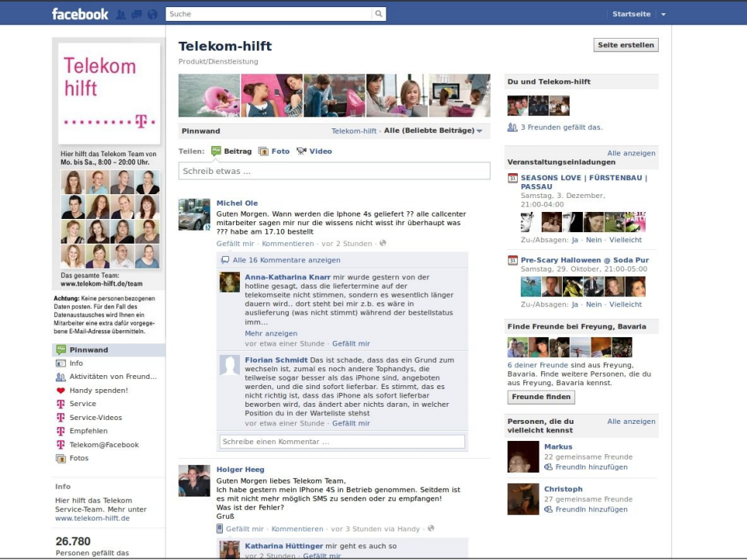Click Freundin hinzufügen for Christoph
747x560 pixels.
click(591, 510)
